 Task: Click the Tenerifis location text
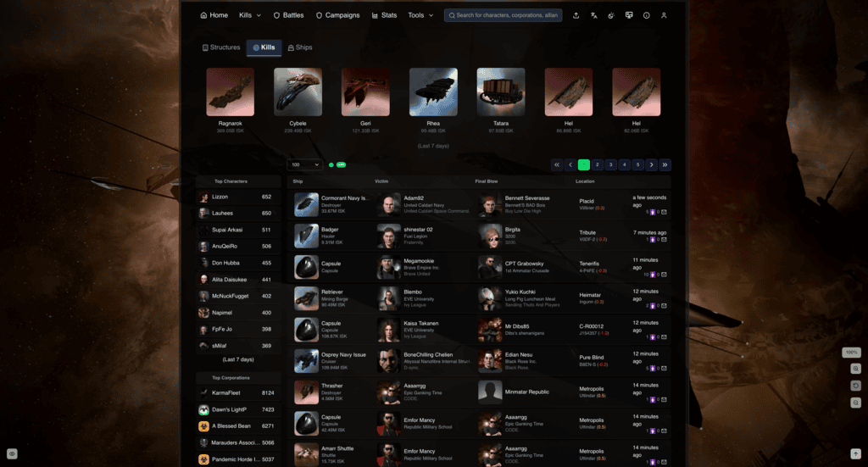589,264
